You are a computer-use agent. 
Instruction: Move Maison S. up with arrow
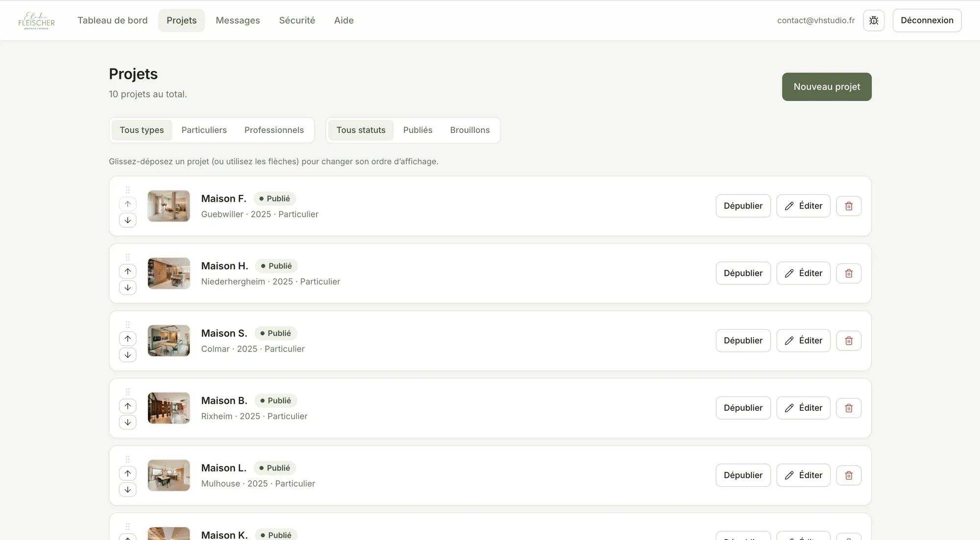[127, 339]
